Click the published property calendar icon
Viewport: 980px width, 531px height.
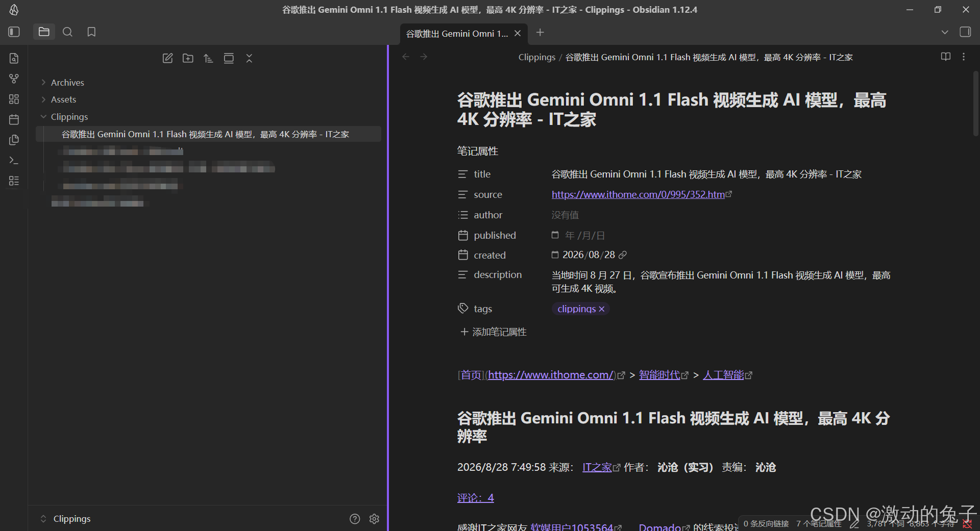pos(462,235)
